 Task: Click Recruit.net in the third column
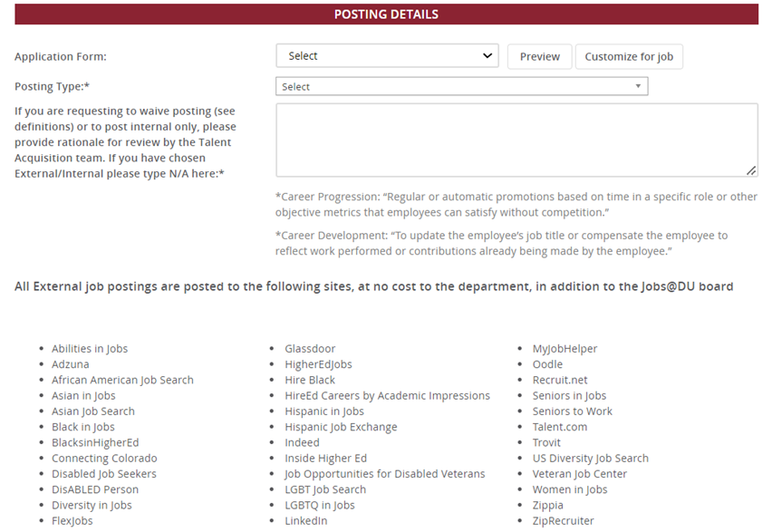click(x=559, y=380)
